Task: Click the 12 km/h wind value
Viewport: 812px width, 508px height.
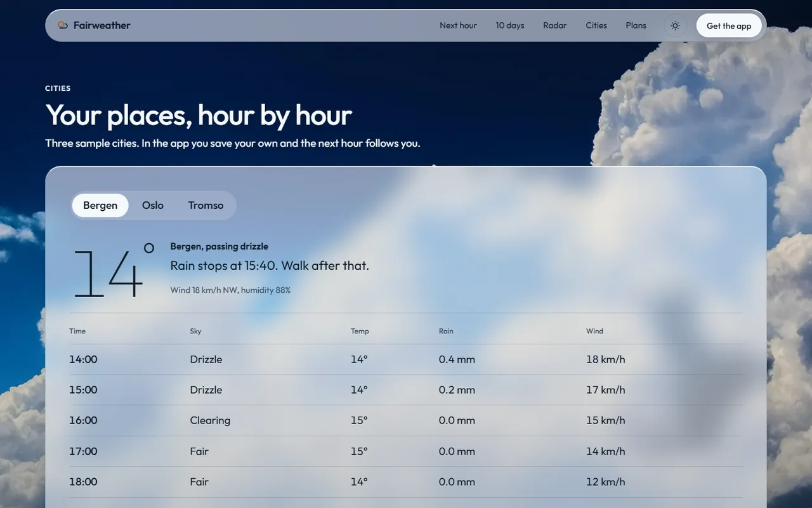Action: (x=605, y=482)
